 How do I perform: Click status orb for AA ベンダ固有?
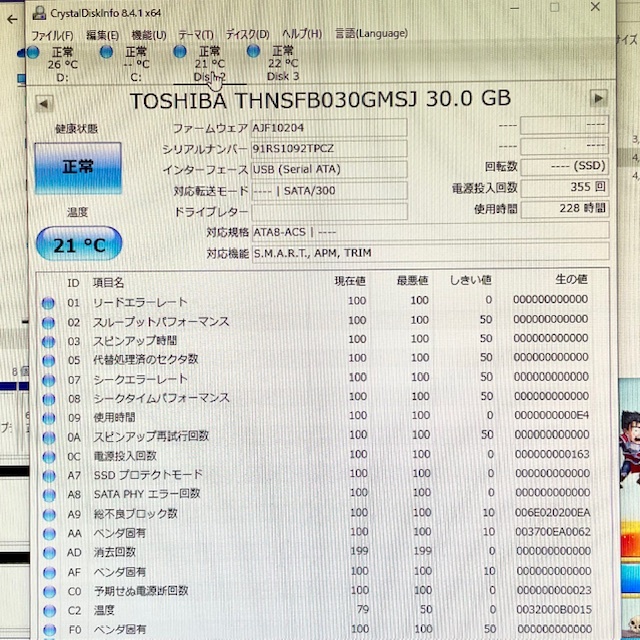(49, 533)
